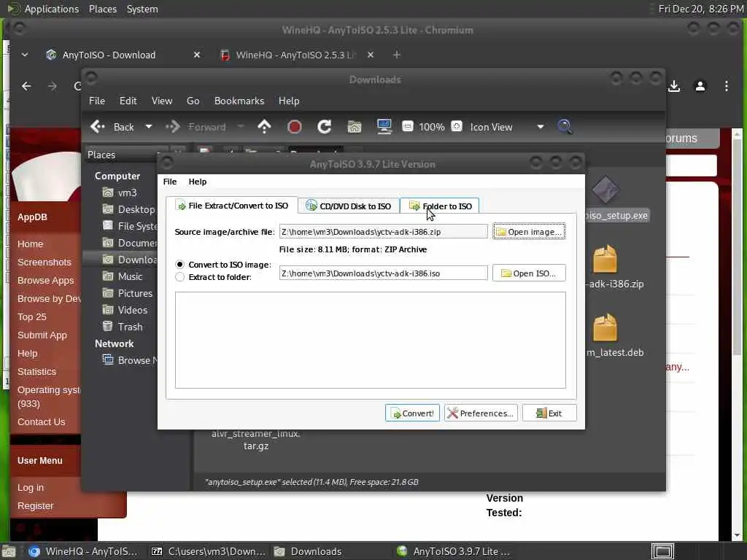Click the red Stop loading icon

point(295,127)
